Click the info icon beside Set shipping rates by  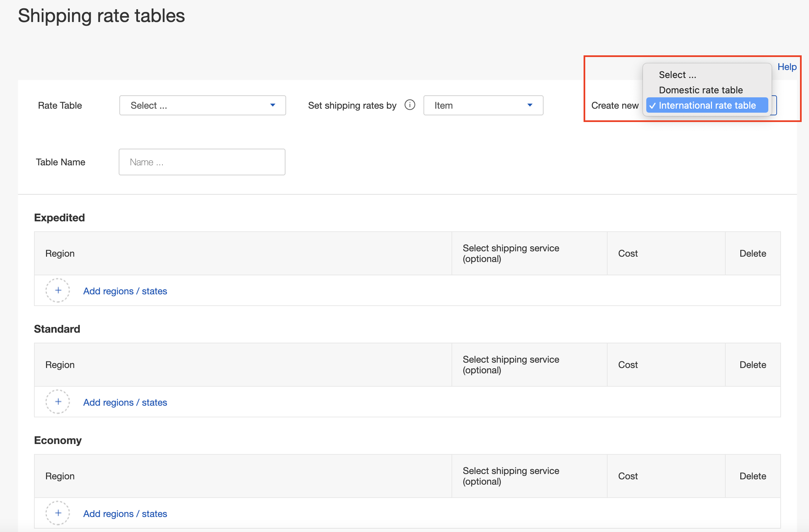click(x=410, y=105)
